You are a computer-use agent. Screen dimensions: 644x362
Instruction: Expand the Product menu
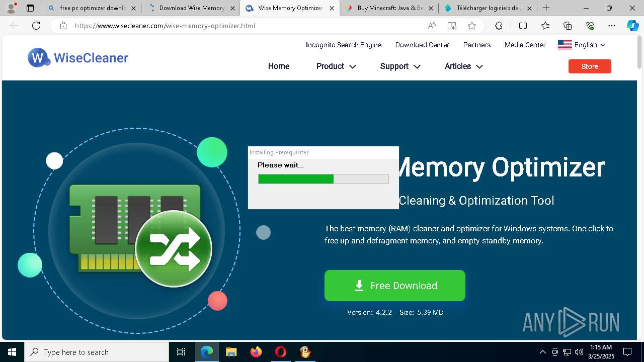[x=336, y=66]
